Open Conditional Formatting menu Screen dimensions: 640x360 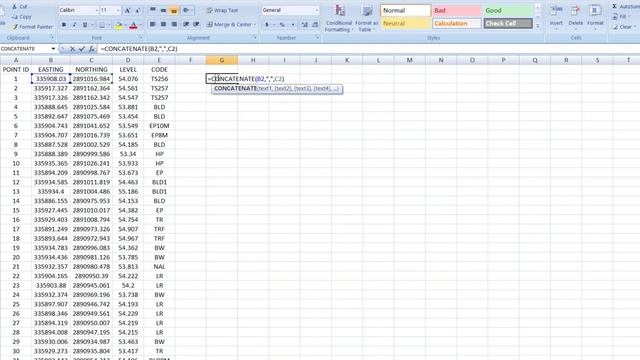click(x=339, y=18)
